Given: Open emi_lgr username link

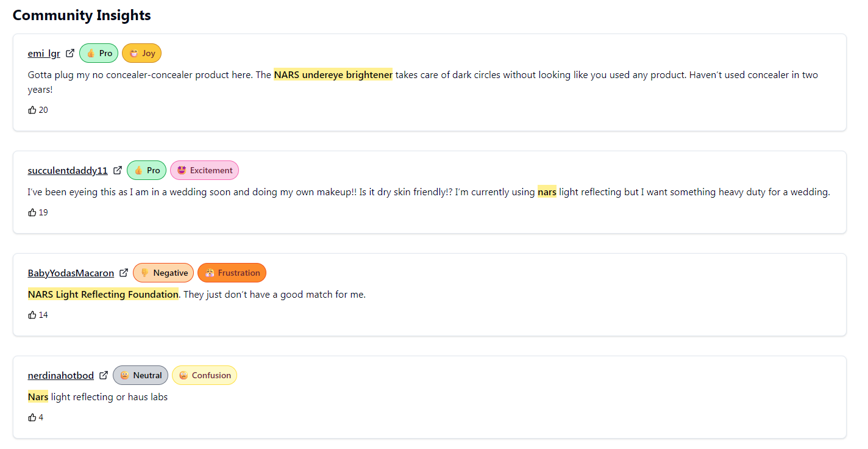Looking at the screenshot, I should (44, 53).
